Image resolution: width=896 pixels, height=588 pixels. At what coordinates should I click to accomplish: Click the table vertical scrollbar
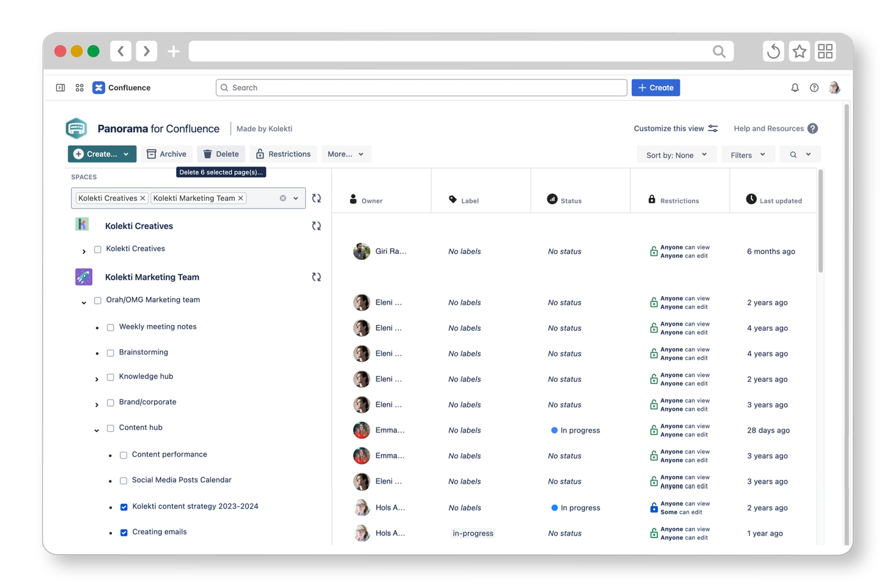820,221
